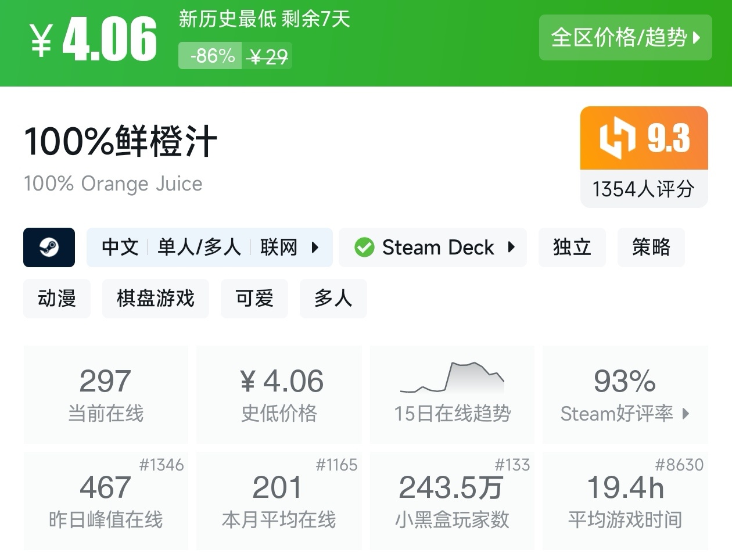
Task: Open the 1354人评分 rating count
Action: click(644, 189)
